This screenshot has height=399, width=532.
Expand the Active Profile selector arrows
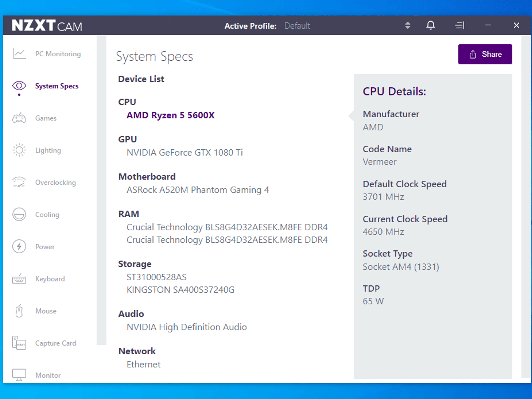(408, 25)
